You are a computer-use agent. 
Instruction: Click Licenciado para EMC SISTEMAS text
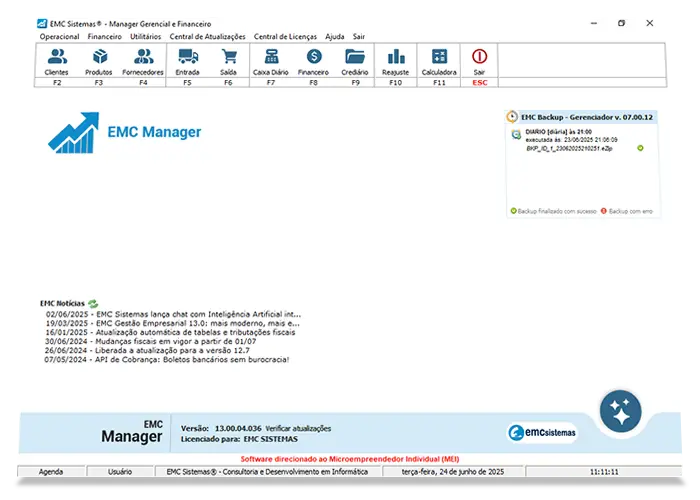[239, 439]
